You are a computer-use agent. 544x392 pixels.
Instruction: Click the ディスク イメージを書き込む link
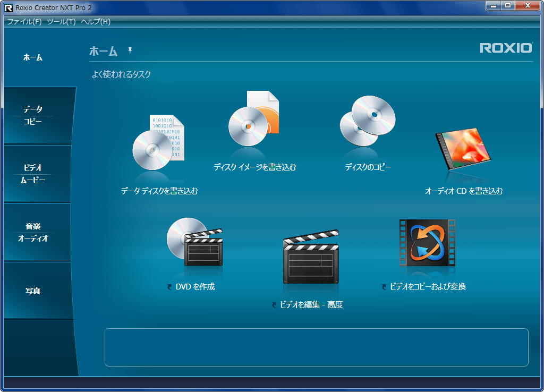pos(254,167)
